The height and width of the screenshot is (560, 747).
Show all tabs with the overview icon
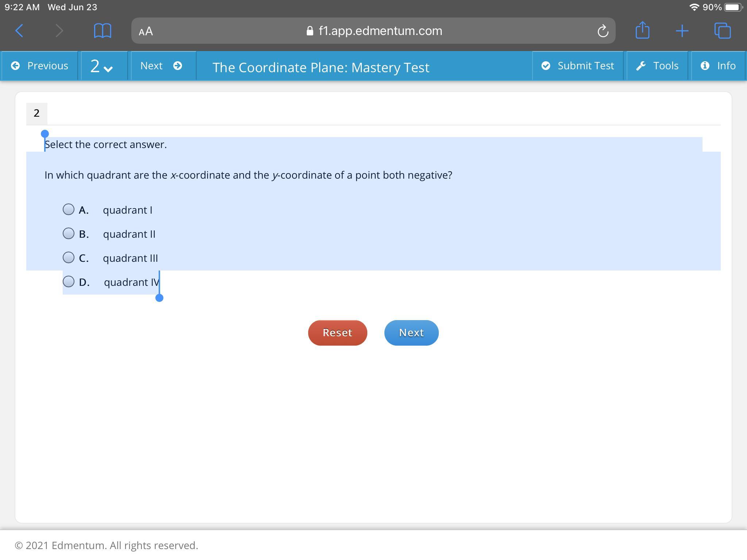pos(722,31)
